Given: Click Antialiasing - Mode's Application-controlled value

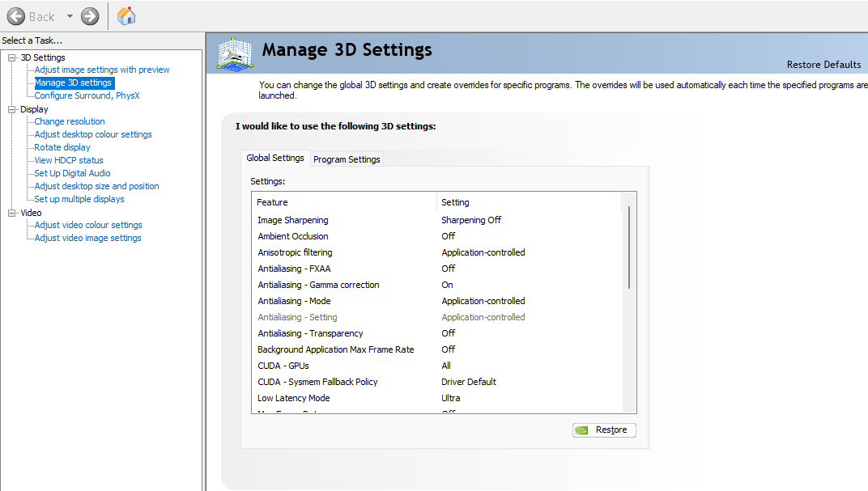Looking at the screenshot, I should [483, 302].
